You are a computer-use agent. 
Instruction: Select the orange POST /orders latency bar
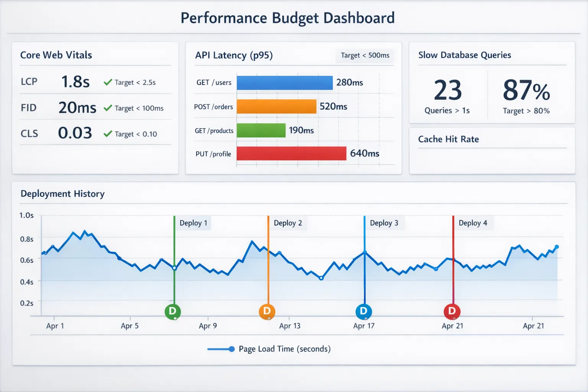click(276, 106)
